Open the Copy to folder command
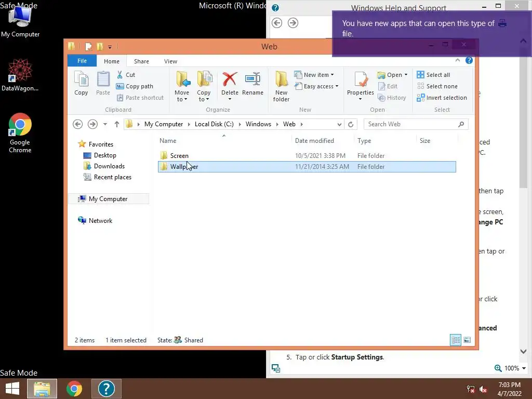This screenshot has width=532, height=399. 204,87
